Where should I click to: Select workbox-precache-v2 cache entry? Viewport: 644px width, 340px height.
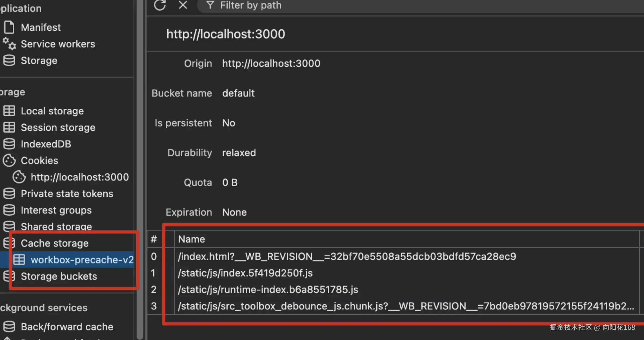click(82, 260)
